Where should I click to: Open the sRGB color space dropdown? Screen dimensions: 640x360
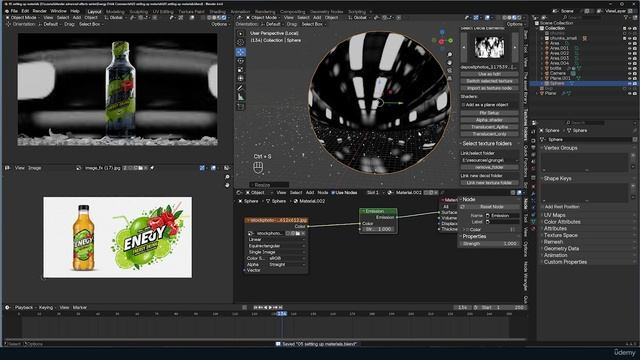287,258
